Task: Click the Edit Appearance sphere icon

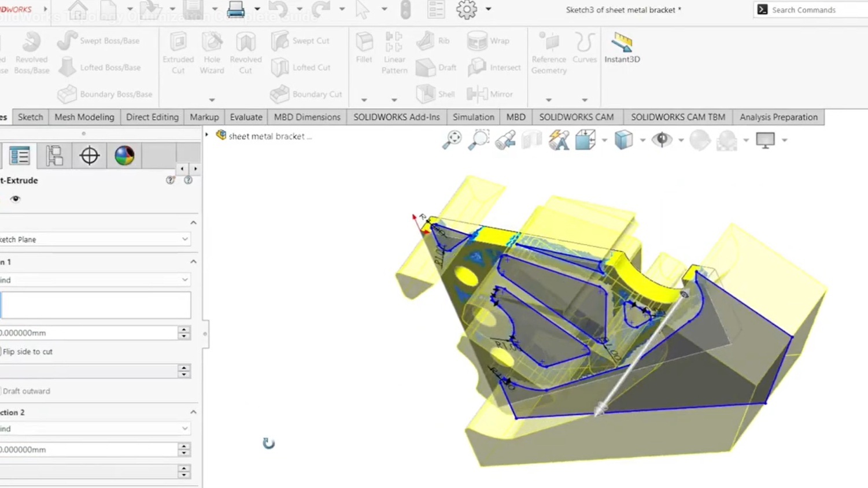Action: tap(700, 140)
